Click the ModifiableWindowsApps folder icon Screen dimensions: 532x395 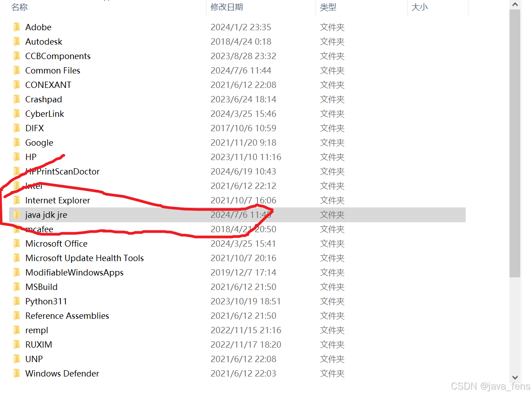pyautogui.click(x=17, y=272)
